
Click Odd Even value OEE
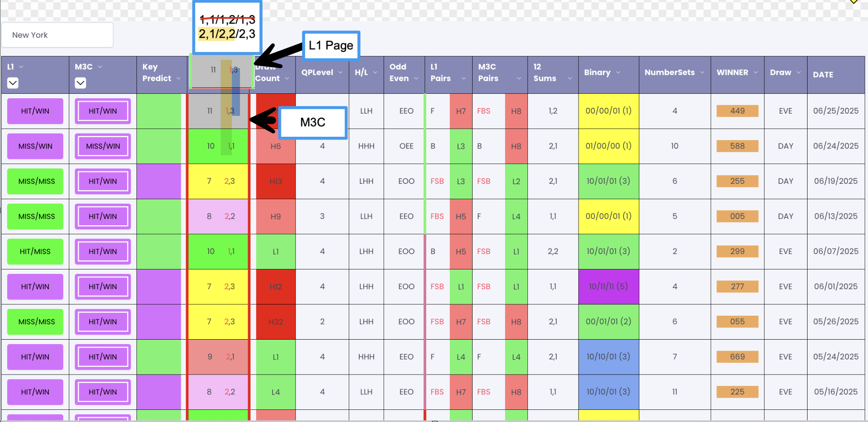pos(406,146)
